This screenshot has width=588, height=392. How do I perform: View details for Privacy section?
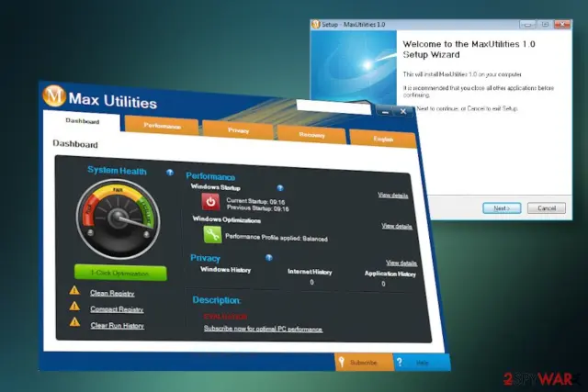point(401,263)
